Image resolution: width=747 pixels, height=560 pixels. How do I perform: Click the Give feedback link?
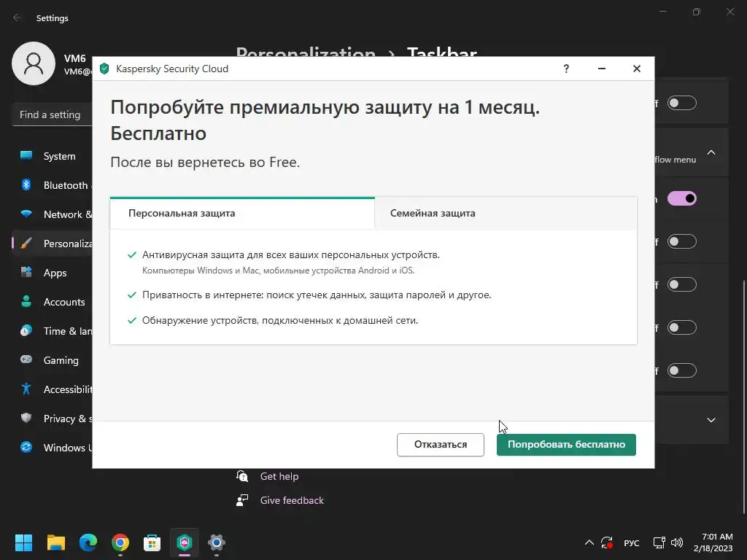click(x=292, y=500)
